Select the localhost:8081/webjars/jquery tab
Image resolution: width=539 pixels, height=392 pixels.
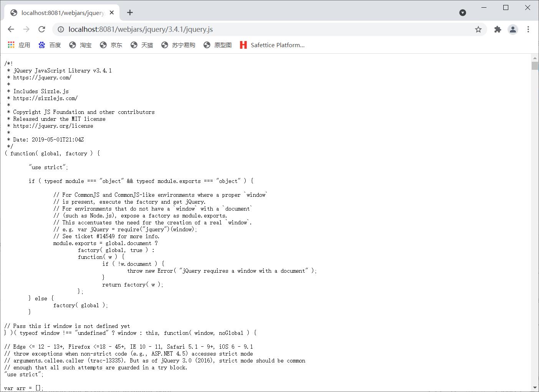click(62, 13)
